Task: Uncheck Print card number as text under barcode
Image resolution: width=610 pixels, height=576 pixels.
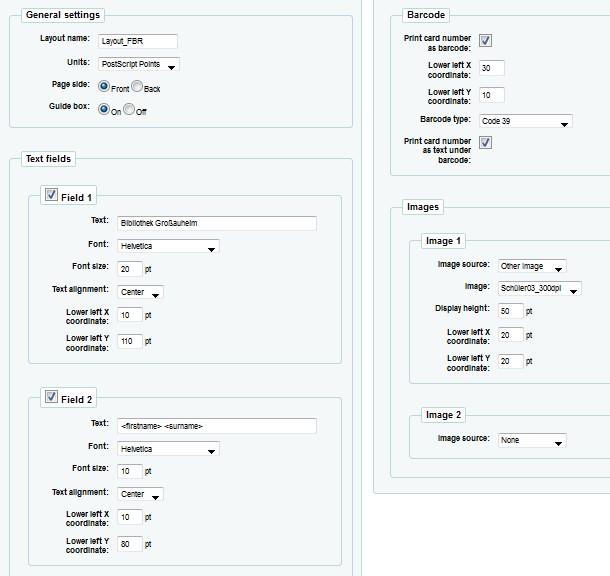Action: pyautogui.click(x=485, y=143)
